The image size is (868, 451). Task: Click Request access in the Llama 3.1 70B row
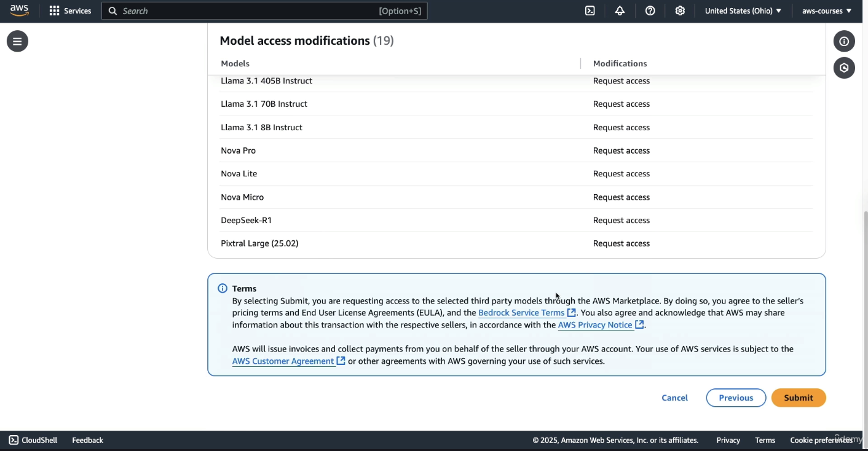(621, 104)
